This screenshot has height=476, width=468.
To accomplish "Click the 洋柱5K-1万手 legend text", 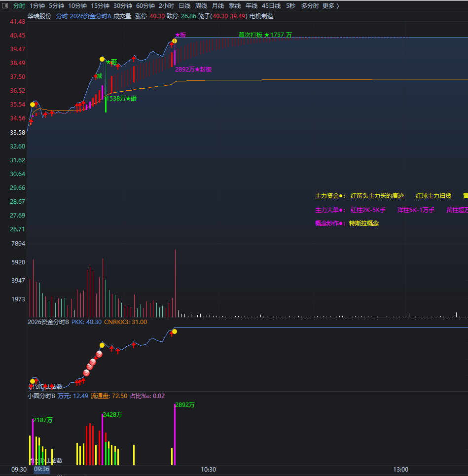I will 416,210.
